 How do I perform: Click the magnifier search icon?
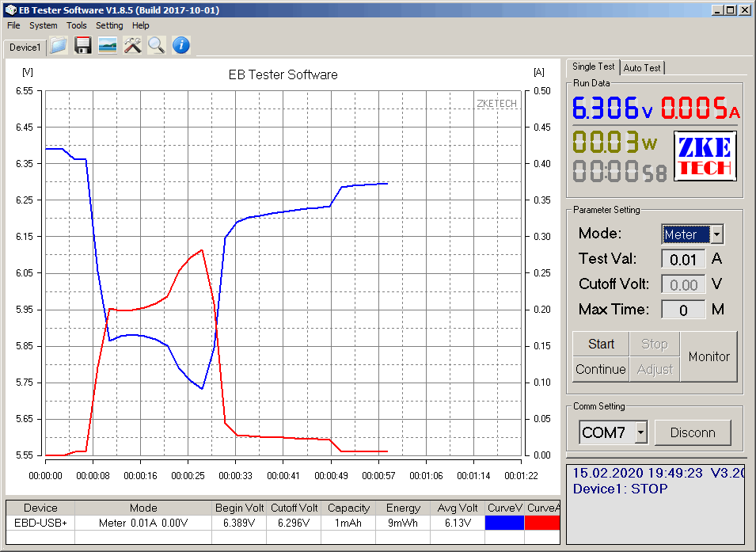[x=156, y=46]
